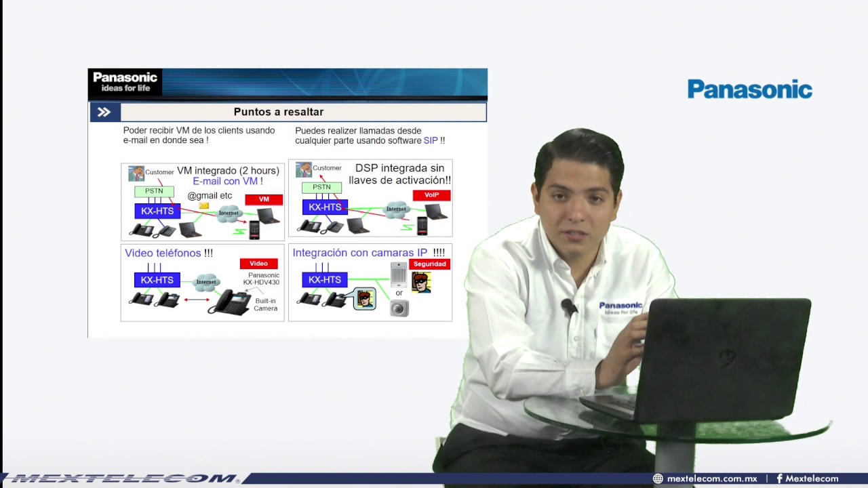Click the VM integrado (2 hours) text
Viewport: 868px width, 488px height.
(x=228, y=171)
